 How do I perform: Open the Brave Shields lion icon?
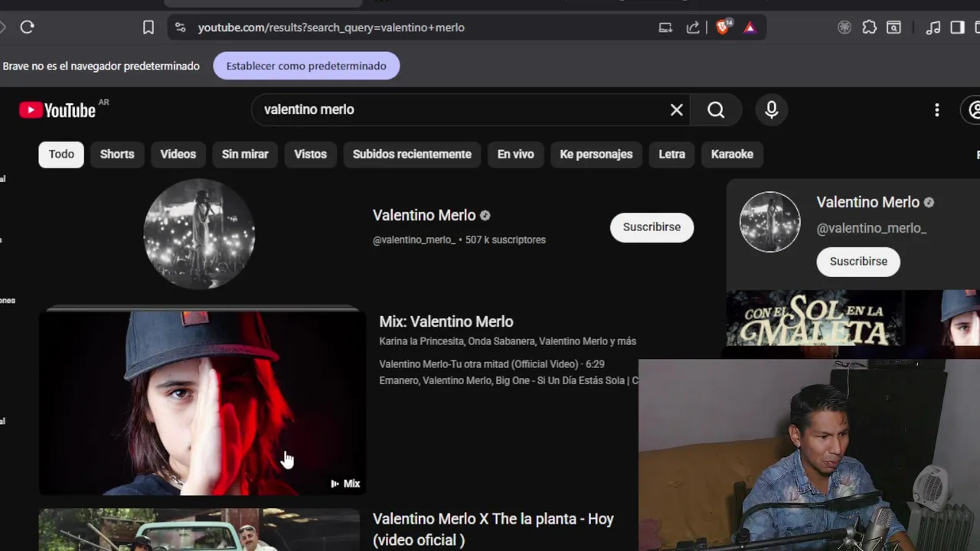(723, 28)
